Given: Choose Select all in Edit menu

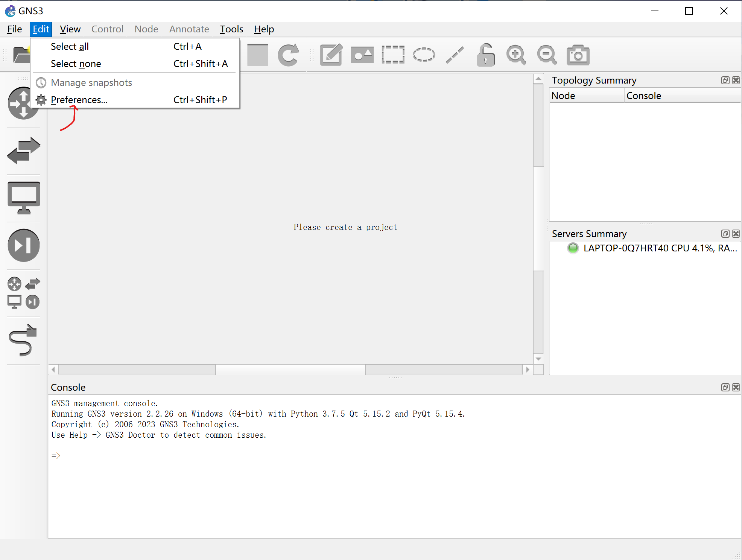Looking at the screenshot, I should (x=135, y=46).
